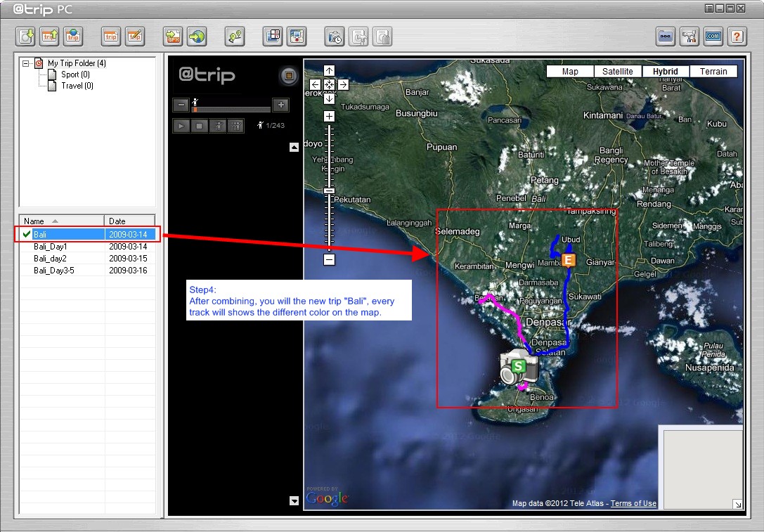Screen dimensions: 764x532
Task: Collapse the My Trip Folder tree node
Action: (x=26, y=63)
